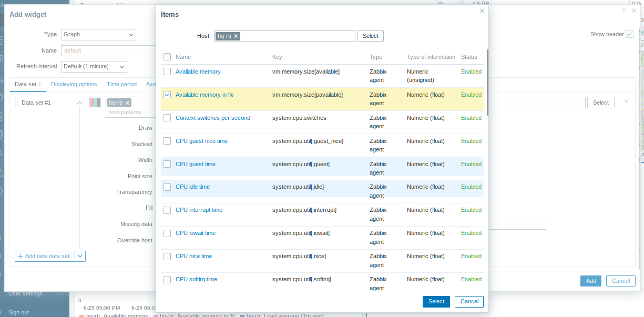Screen dimensions: 644x317
Task: Expand the Refresh interval dropdown
Action: (94, 67)
